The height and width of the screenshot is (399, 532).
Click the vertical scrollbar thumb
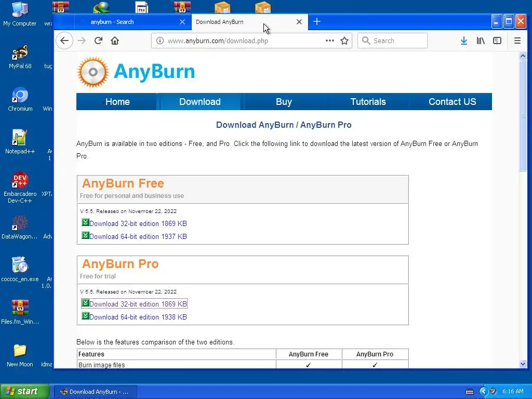tap(523, 116)
